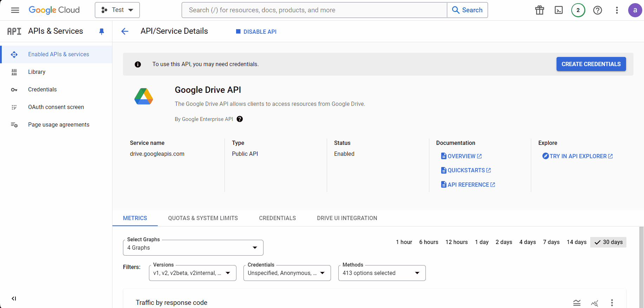The height and width of the screenshot is (308, 644).
Task: Focus the resources search input field
Action: point(314,10)
